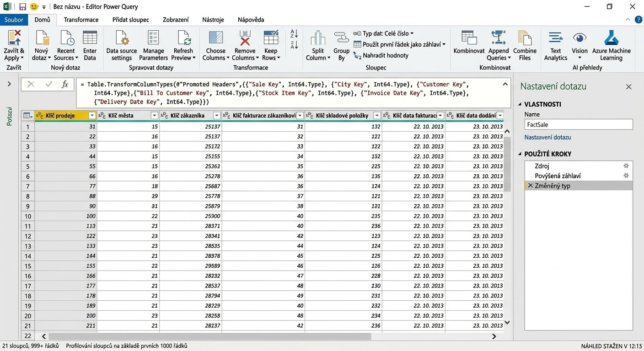
Task: Sort ascending with the A-Z icon
Action: point(294,34)
